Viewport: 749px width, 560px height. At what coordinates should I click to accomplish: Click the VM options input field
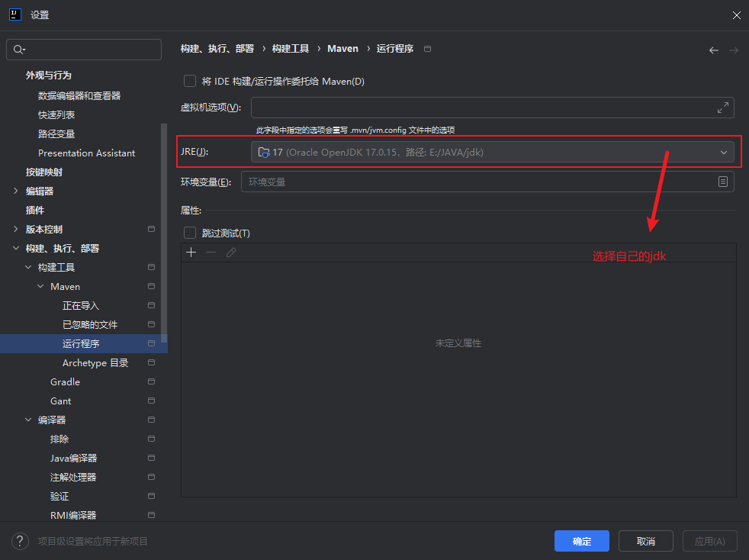[481, 108]
